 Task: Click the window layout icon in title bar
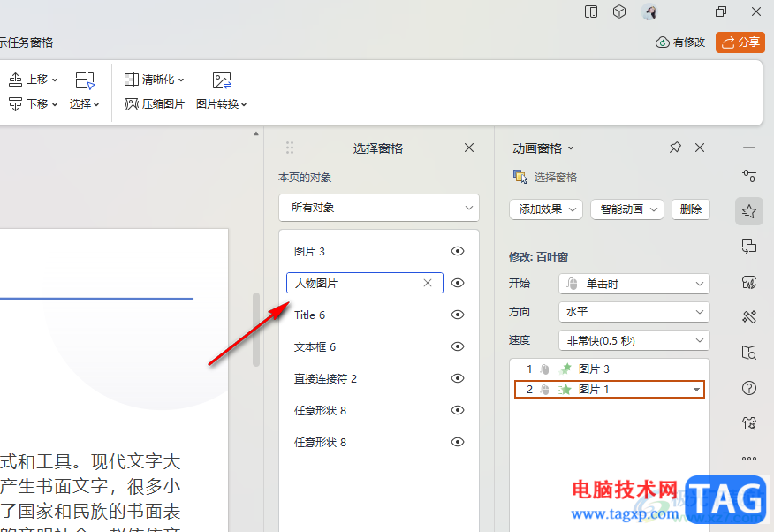click(x=591, y=11)
